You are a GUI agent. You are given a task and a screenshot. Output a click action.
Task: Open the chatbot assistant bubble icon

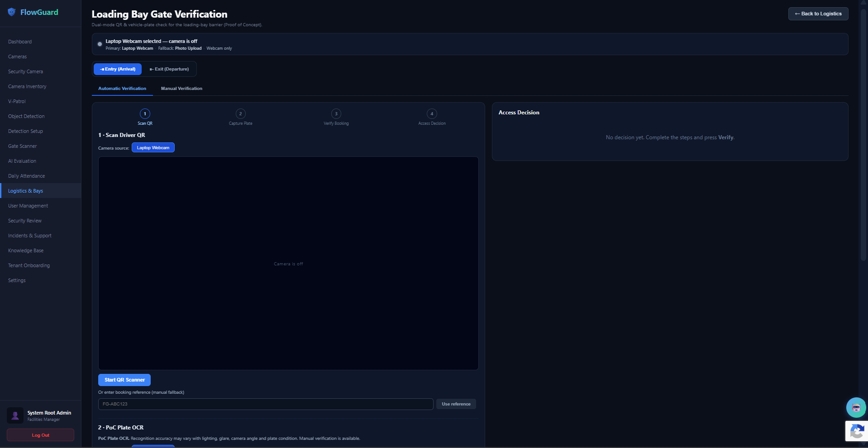click(x=856, y=407)
